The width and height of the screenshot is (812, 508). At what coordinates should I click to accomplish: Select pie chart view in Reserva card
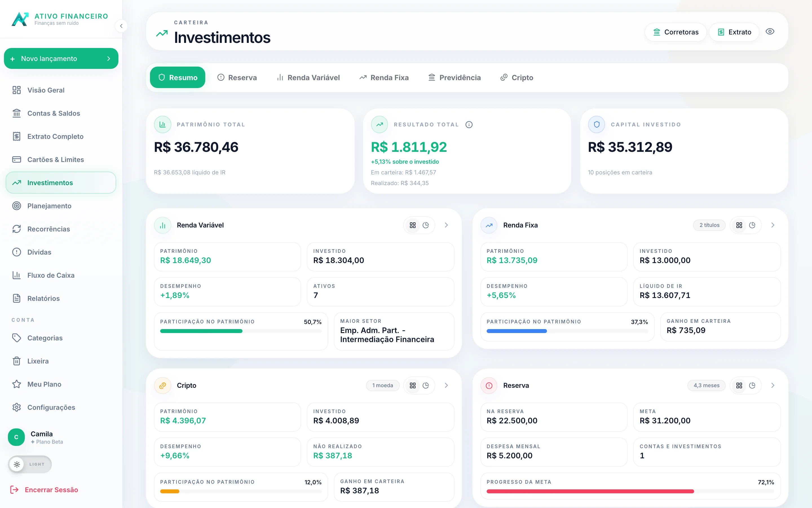click(x=752, y=385)
